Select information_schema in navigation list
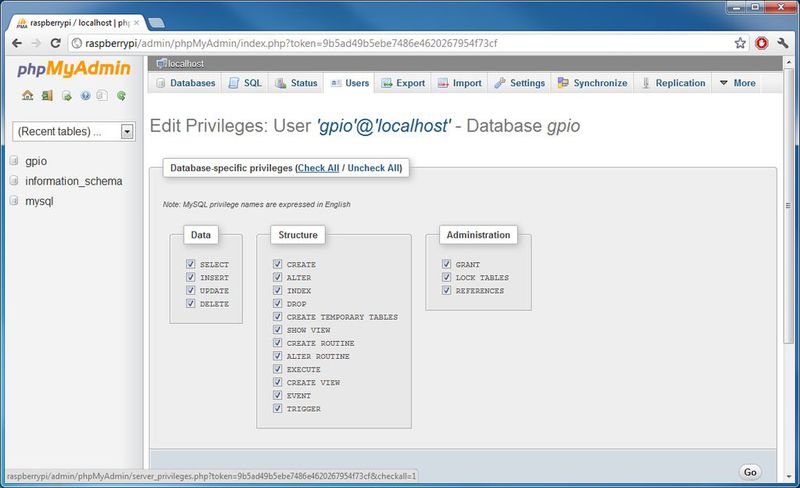This screenshot has width=800, height=488. [73, 181]
